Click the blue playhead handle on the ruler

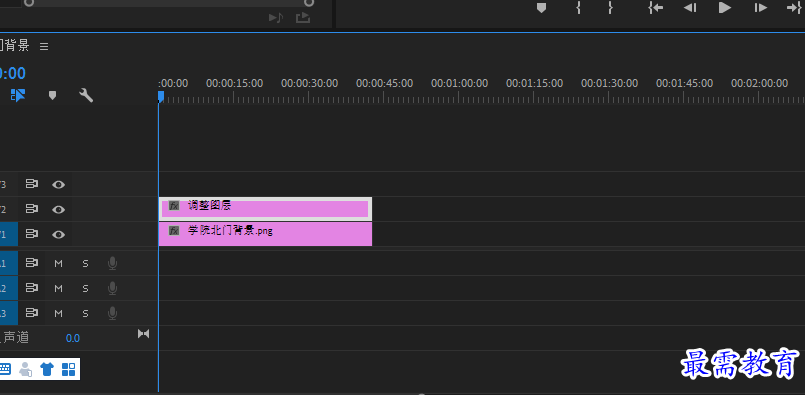(x=161, y=97)
